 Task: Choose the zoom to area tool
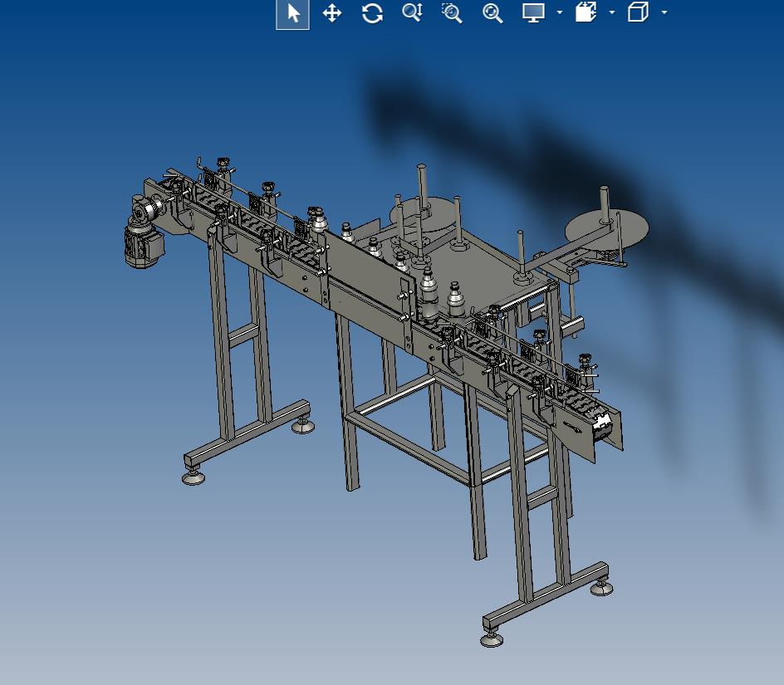[x=452, y=13]
